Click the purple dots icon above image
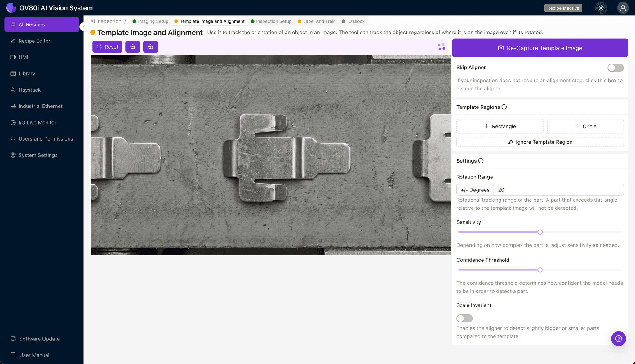 click(442, 47)
